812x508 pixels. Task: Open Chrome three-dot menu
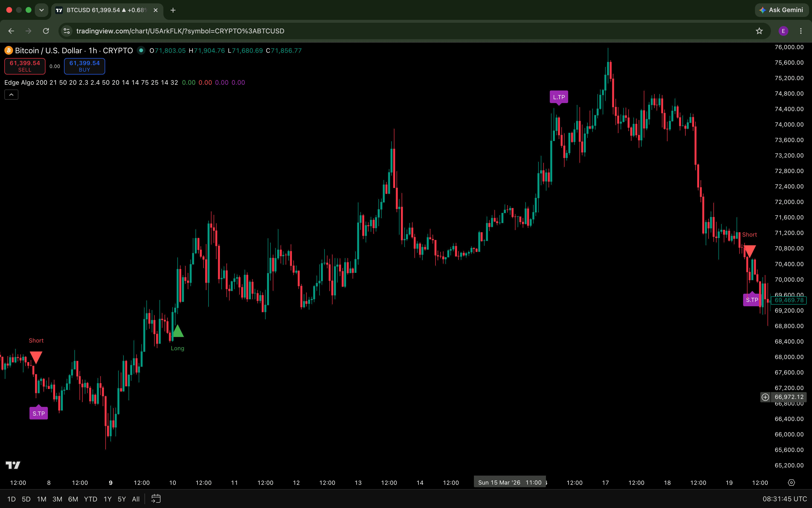point(801,31)
